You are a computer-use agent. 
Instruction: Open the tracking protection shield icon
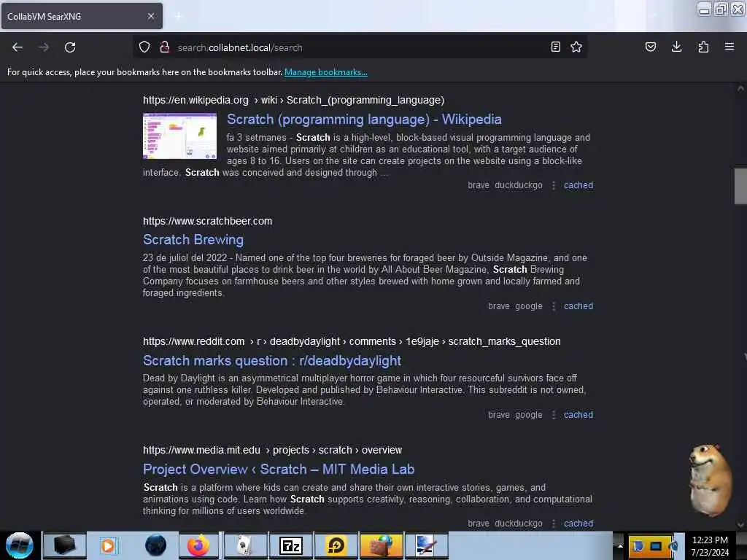click(144, 47)
